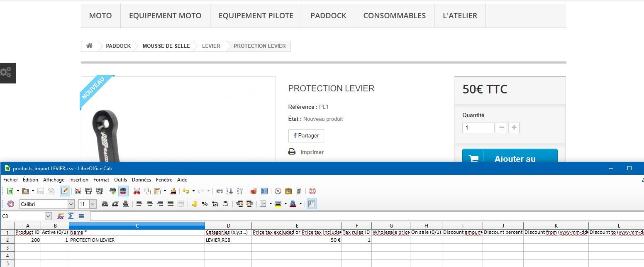644x267 pixels.
Task: Open the Function Wizard icon
Action: (x=61, y=216)
